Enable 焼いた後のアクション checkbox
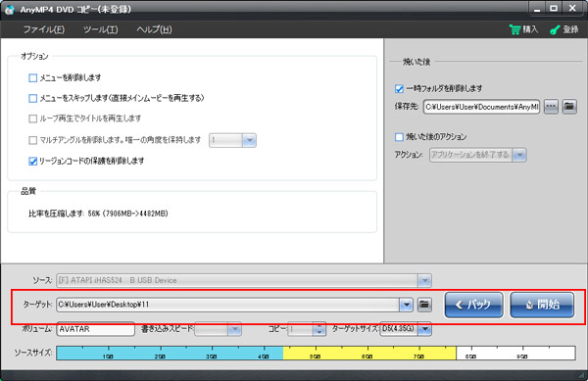This screenshot has width=588, height=381. [x=399, y=137]
